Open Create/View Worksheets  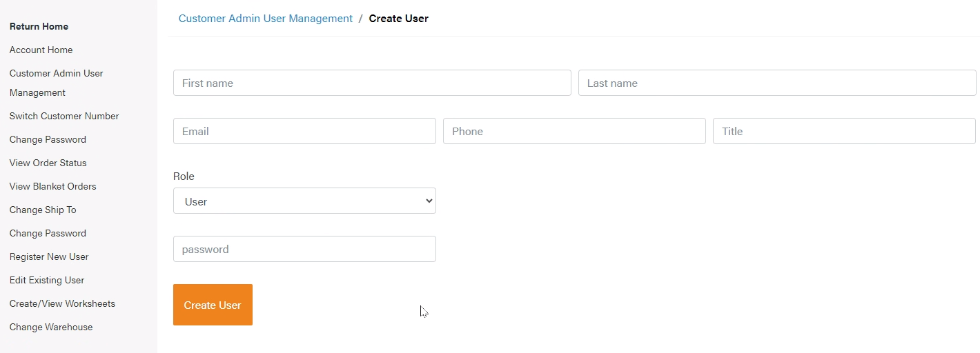point(62,303)
